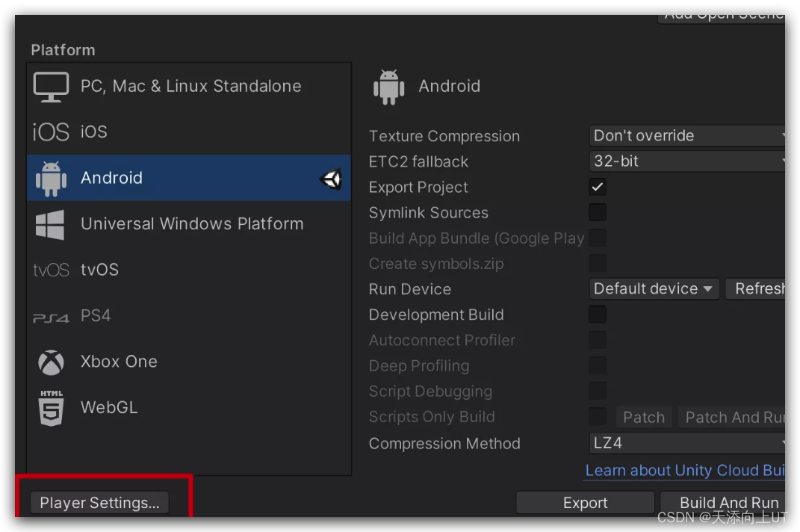800x532 pixels.
Task: Select Universal Windows Platform row
Action: tap(189, 223)
